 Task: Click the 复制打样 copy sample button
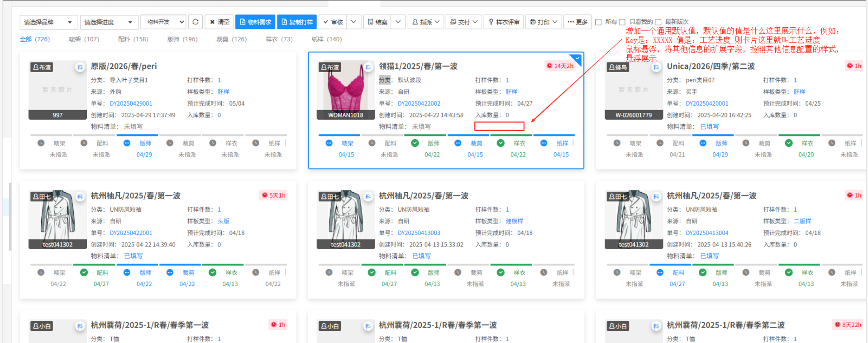tap(297, 22)
